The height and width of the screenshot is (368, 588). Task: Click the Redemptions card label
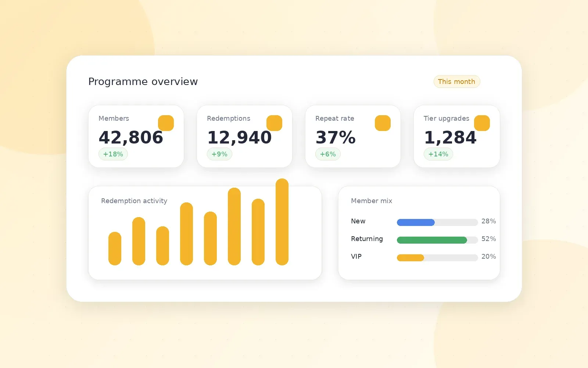tap(228, 118)
